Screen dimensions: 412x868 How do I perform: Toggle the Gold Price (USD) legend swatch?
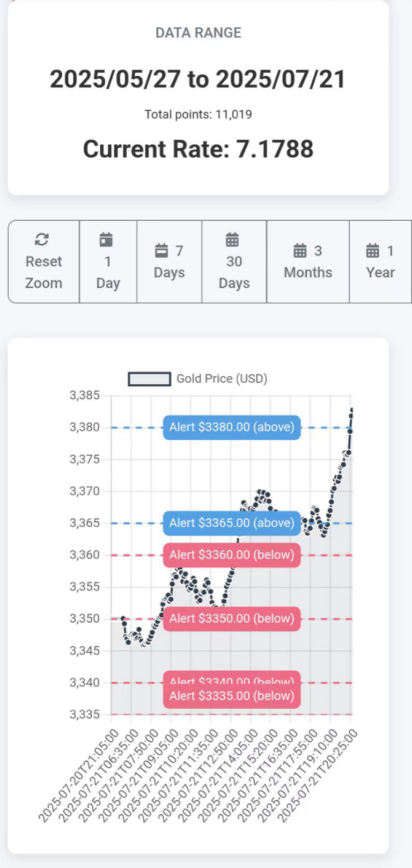(x=150, y=379)
